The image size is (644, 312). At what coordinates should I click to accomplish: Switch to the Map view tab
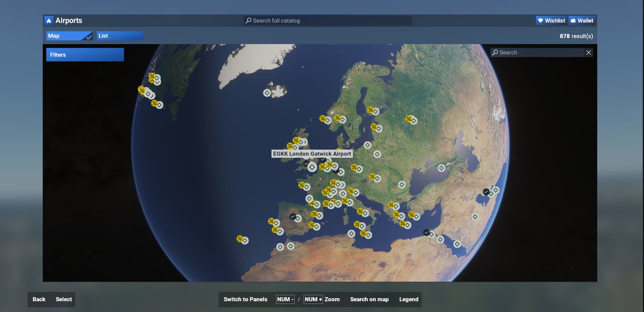pyautogui.click(x=69, y=36)
